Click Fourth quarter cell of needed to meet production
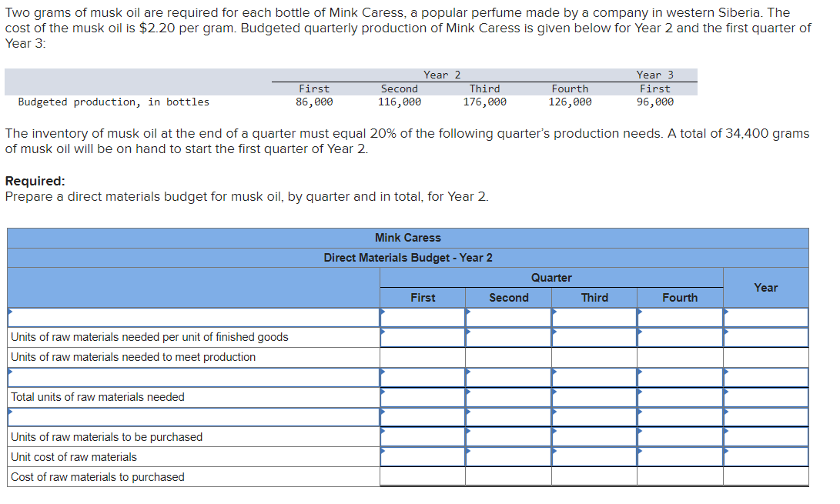Viewport: 840px width, 504px height. [x=680, y=357]
